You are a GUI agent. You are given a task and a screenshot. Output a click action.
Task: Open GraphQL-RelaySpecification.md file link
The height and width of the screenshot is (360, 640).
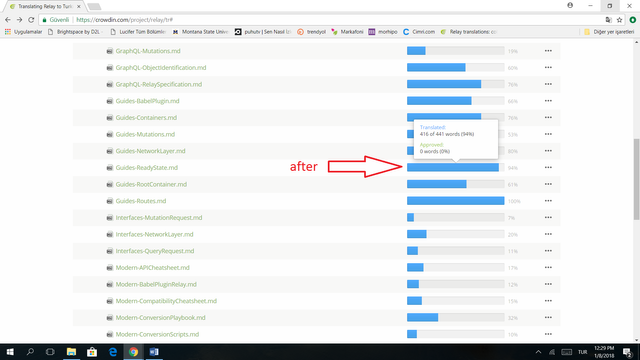click(x=159, y=84)
